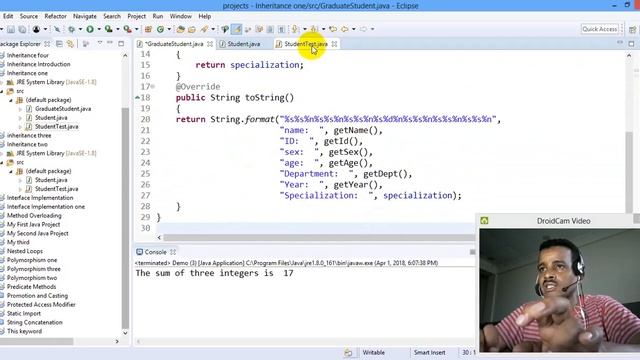Click the Open Type toolbar icon
This screenshot has height=360, width=640.
click(x=180, y=29)
